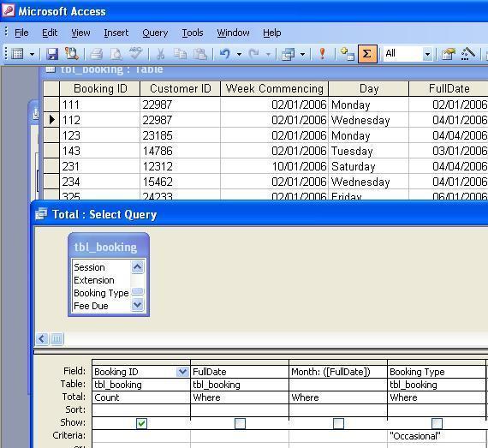The image size is (488, 448).
Task: Uncheck the Show box for Booking ID
Action: coord(141,423)
